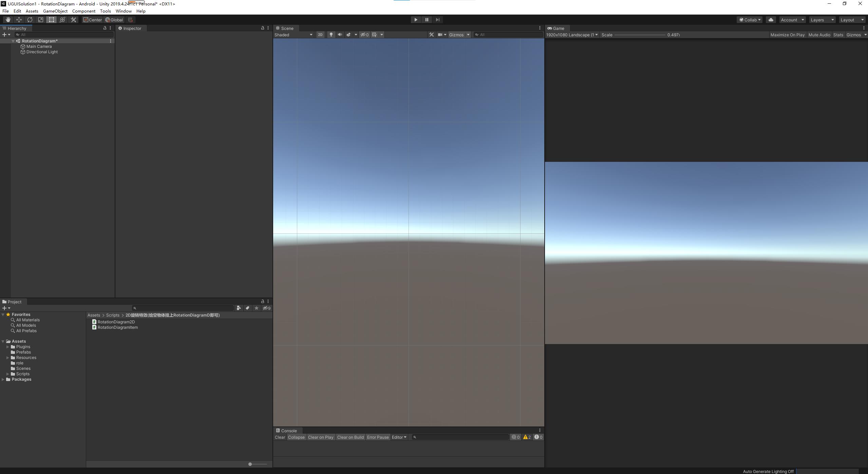Toggle 2D view mode in Scene panel
This screenshot has width=868, height=474.
coord(320,35)
